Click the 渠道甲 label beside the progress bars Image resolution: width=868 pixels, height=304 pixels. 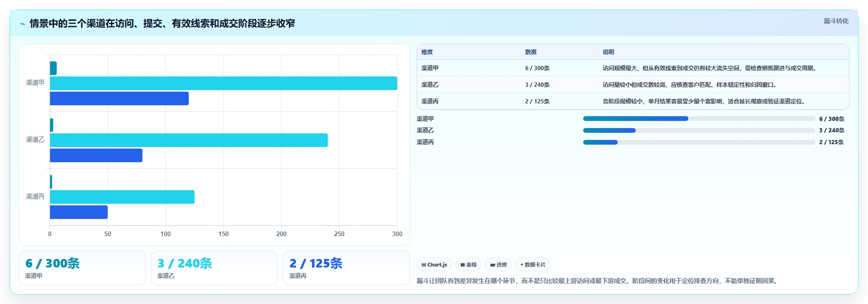click(425, 119)
